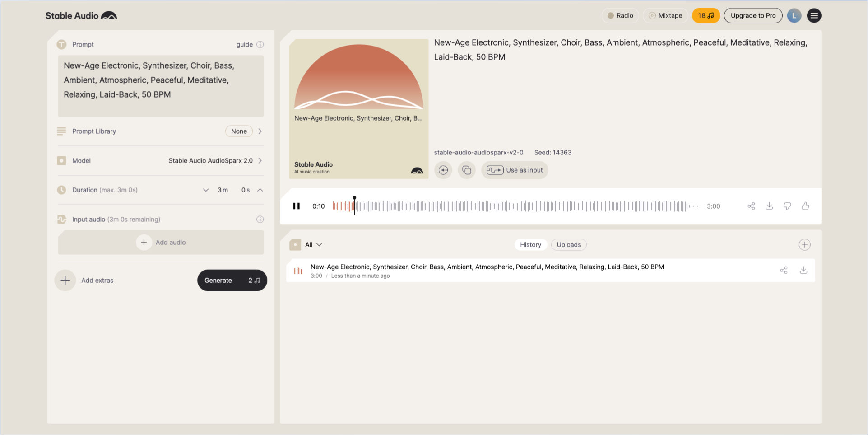Click the track title heading text
This screenshot has width=868, height=435.
pos(621,50)
